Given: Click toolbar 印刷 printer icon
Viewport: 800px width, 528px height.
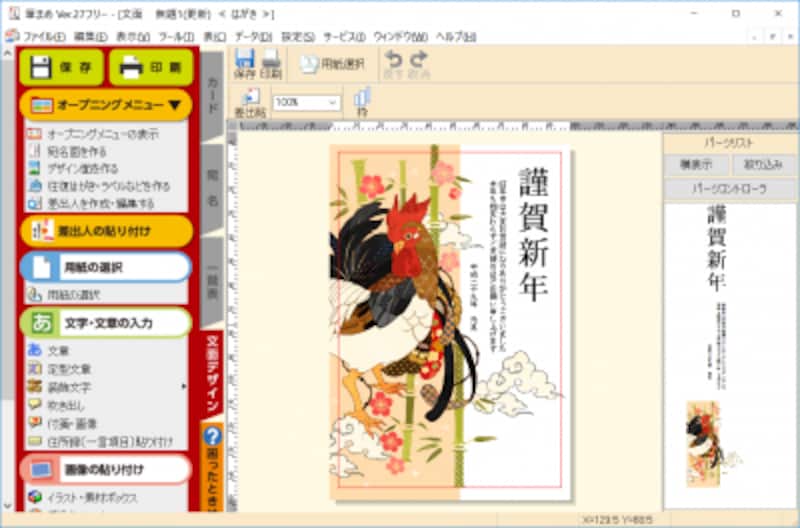Looking at the screenshot, I should pos(271,64).
